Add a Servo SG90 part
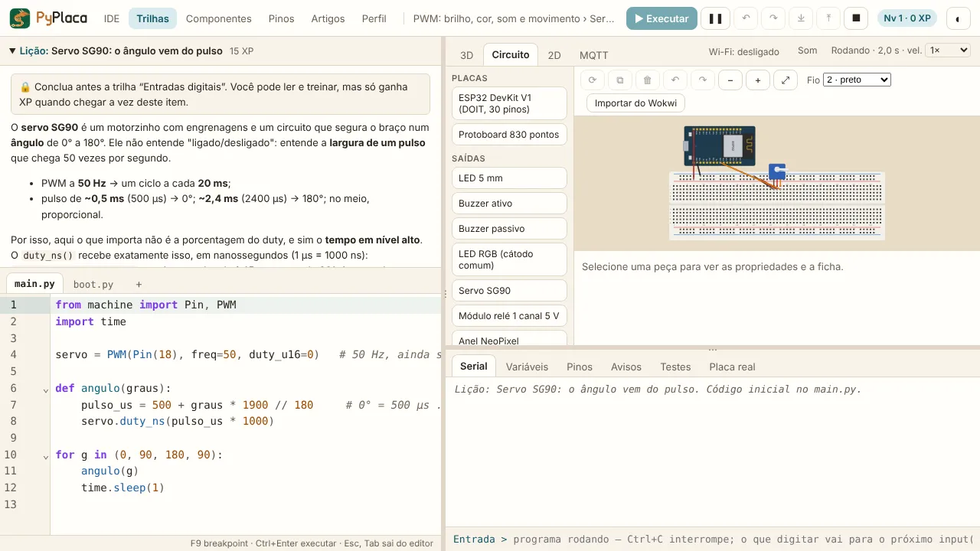The image size is (980, 551). 509,291
